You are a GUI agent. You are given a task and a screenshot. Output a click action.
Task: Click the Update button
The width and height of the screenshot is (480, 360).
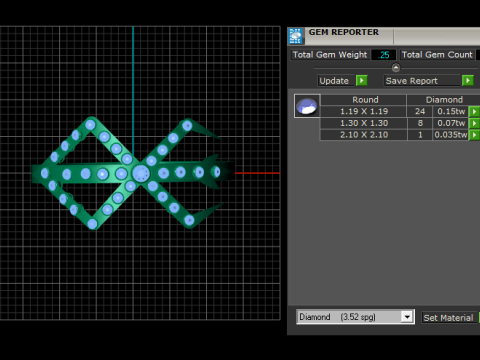334,81
